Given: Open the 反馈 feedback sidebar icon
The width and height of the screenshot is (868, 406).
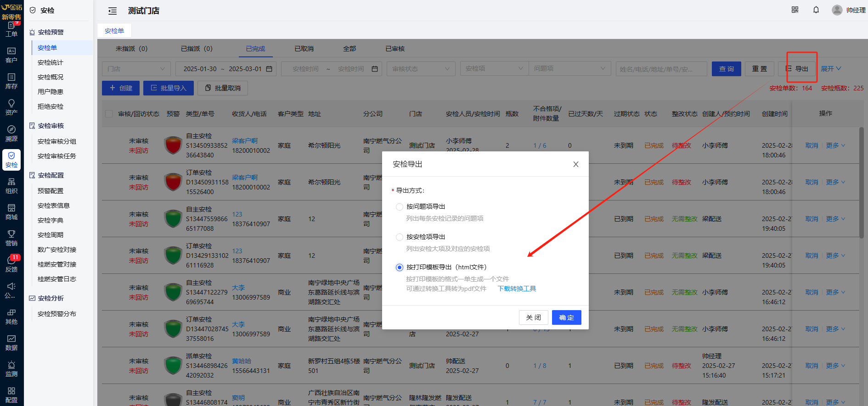Looking at the screenshot, I should point(11,264).
